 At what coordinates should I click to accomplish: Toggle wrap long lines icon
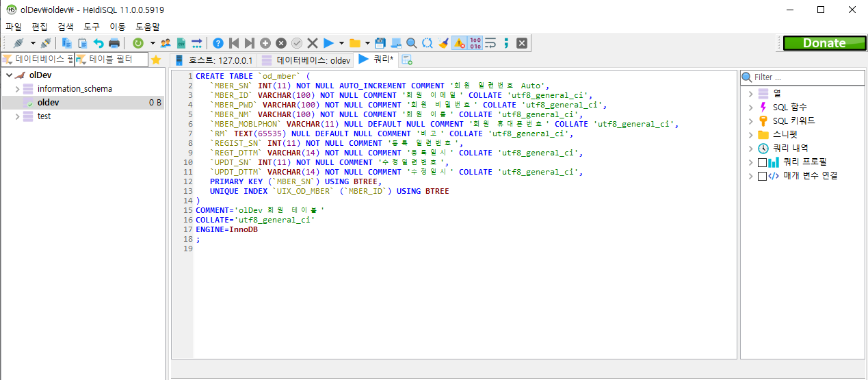[491, 43]
